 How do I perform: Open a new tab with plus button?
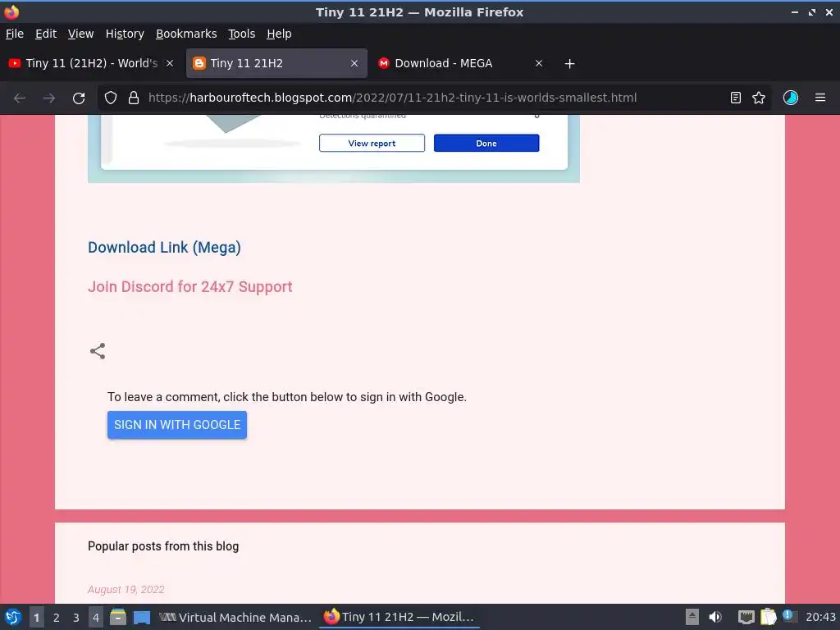point(569,64)
